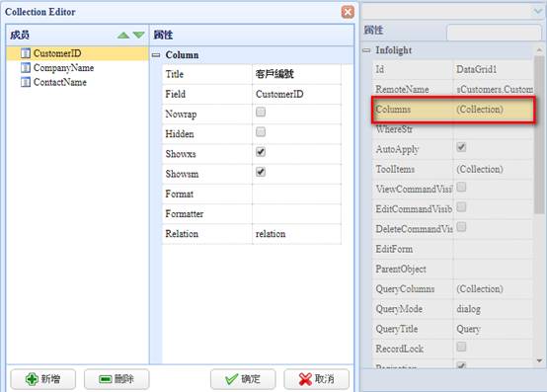This screenshot has height=392, width=547.
Task: Toggle the Hidden checkbox
Action: [x=261, y=132]
